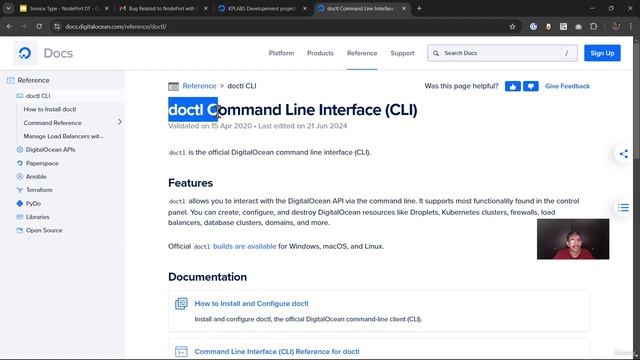Click the browser address bar URL
Screen dimensions: 640x360
tap(116, 27)
